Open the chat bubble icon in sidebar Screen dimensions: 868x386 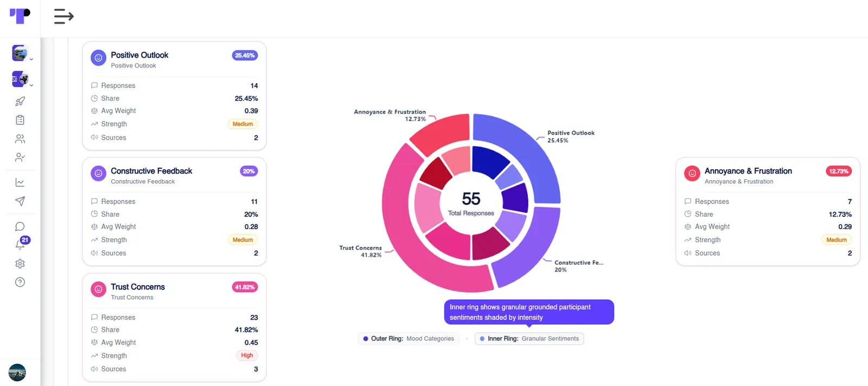pyautogui.click(x=20, y=226)
